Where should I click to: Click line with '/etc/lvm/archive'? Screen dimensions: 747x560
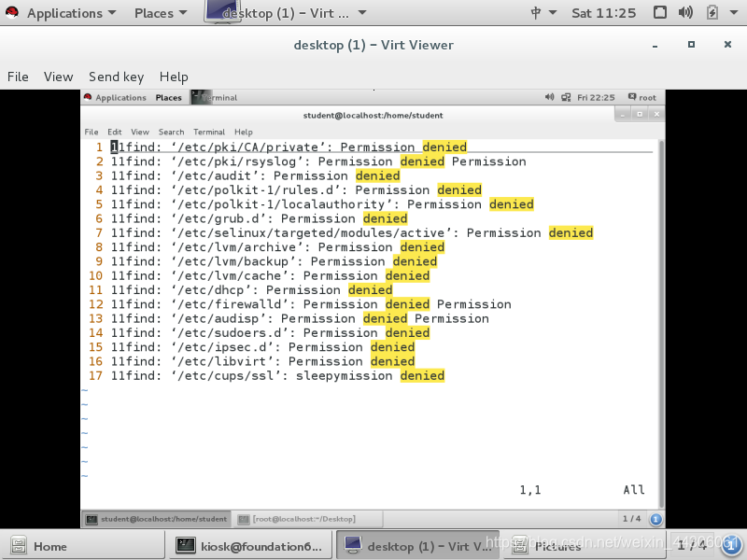[277, 247]
